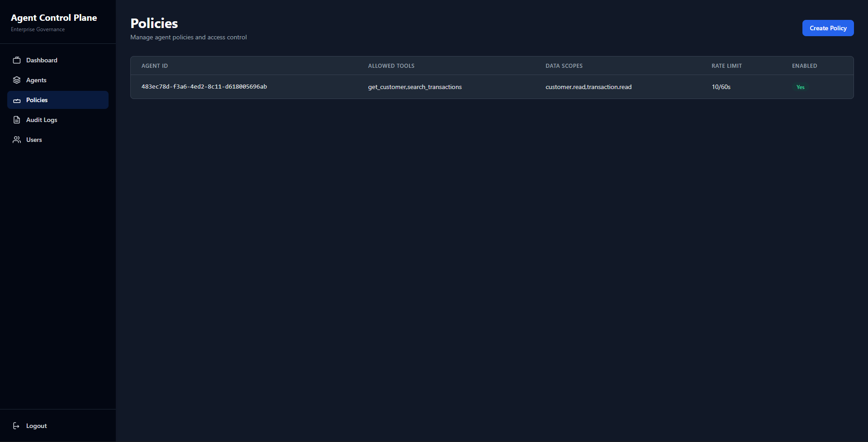Screen dimensions: 868x442
Task: Click the Agents layers icon
Action: point(17,80)
